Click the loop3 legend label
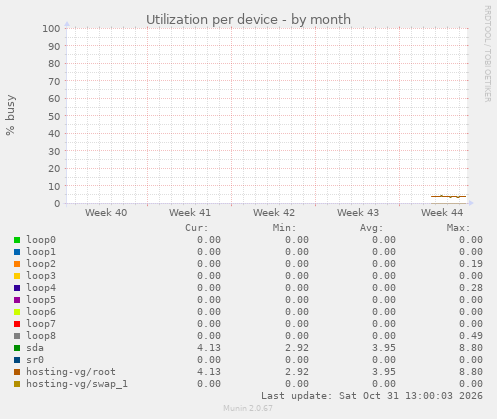This screenshot has height=419, width=497. point(41,276)
